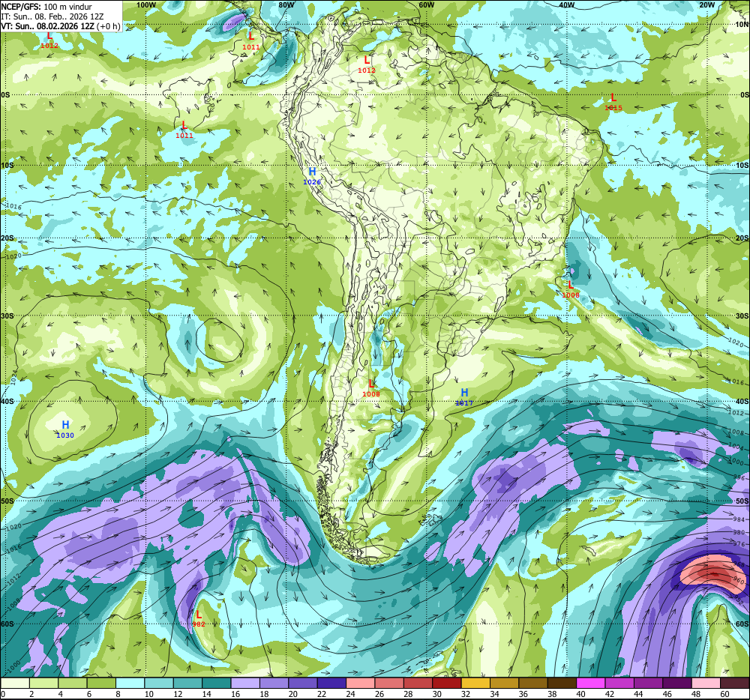Click the H 1030 high-pressure marker

(x=65, y=429)
